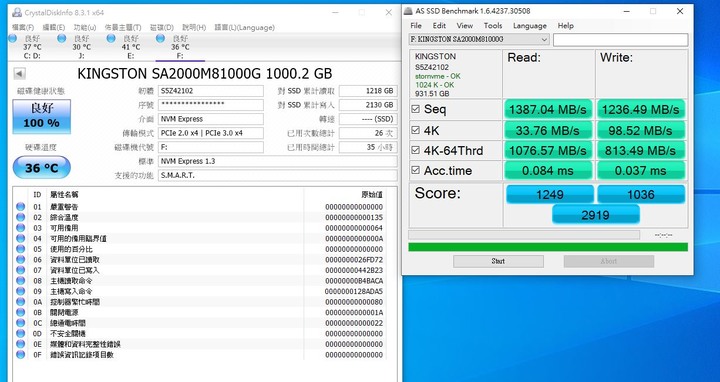Screen dimensions: 720x382
Task: Click the status icon for attribute 02
Action: [x=21, y=217]
